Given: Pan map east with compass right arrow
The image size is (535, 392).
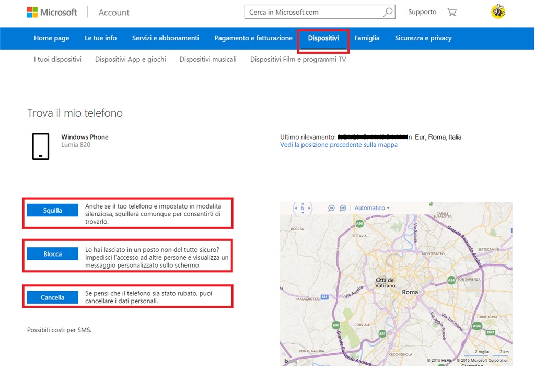Looking at the screenshot, I should click(x=309, y=208).
